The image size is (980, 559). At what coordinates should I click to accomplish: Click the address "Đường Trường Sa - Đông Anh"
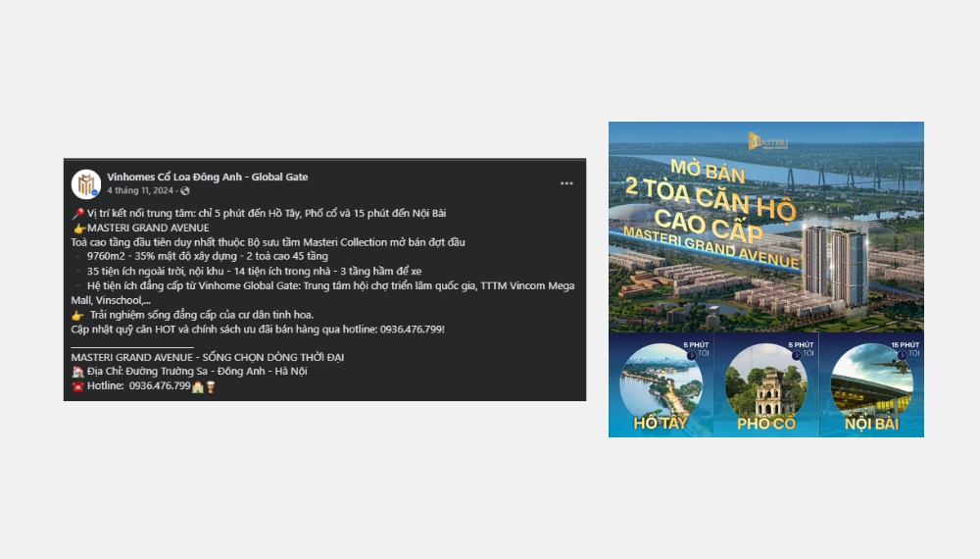click(x=217, y=372)
